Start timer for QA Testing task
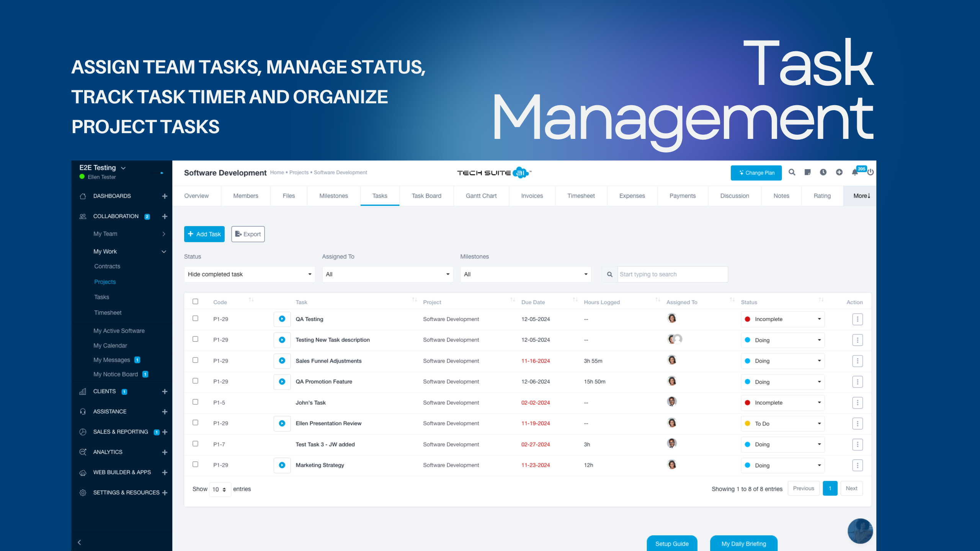The width and height of the screenshot is (980, 551). coord(282,319)
